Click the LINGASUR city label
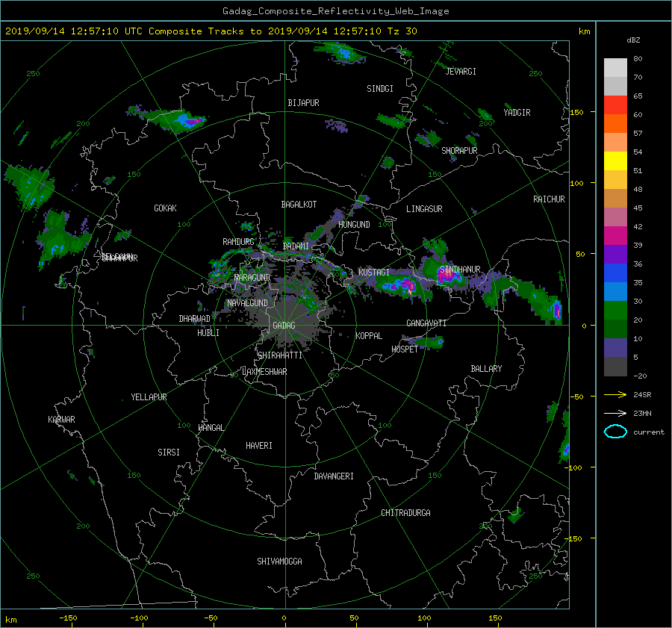 424,209
